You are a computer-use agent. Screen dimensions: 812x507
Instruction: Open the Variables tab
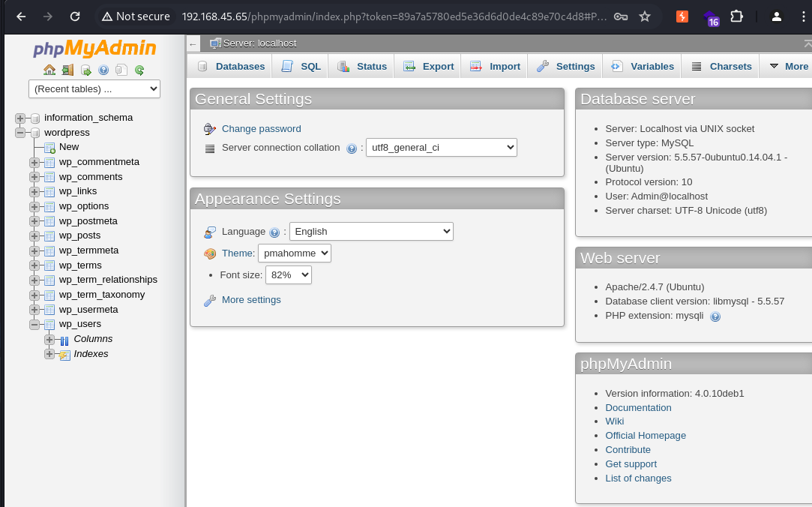click(642, 66)
